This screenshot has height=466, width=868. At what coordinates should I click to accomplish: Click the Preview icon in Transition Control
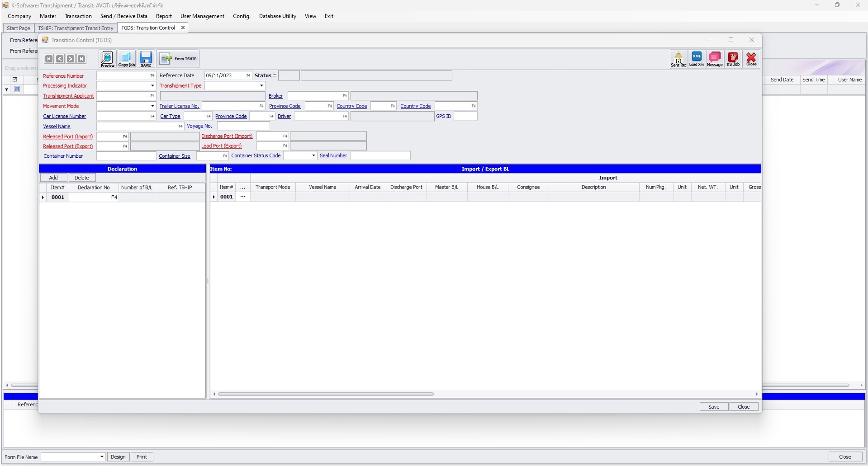point(107,59)
